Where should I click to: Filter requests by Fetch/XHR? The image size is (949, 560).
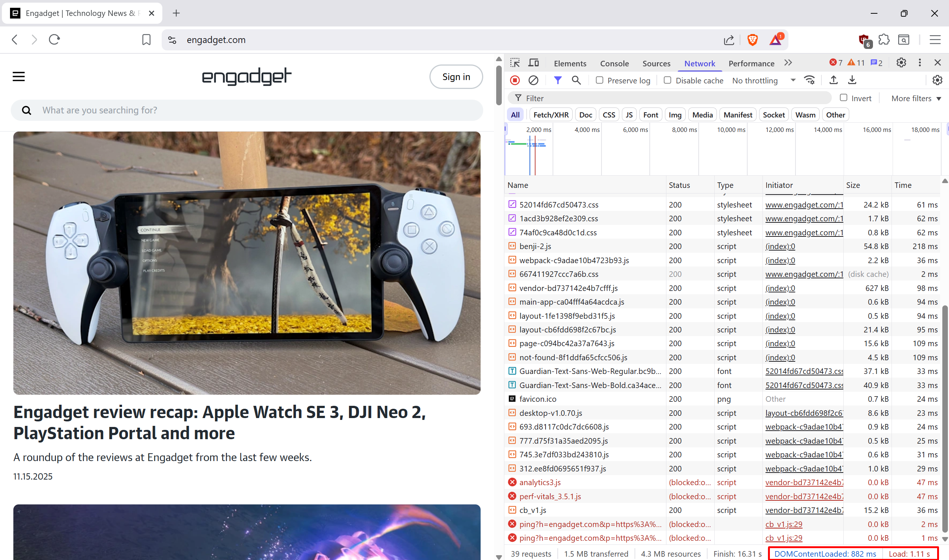(551, 115)
